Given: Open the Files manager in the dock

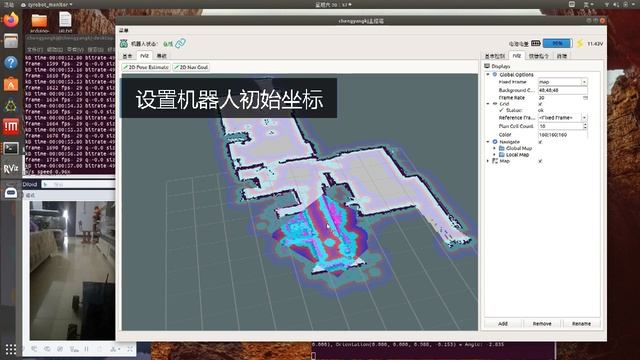Looking at the screenshot, I should (x=11, y=41).
